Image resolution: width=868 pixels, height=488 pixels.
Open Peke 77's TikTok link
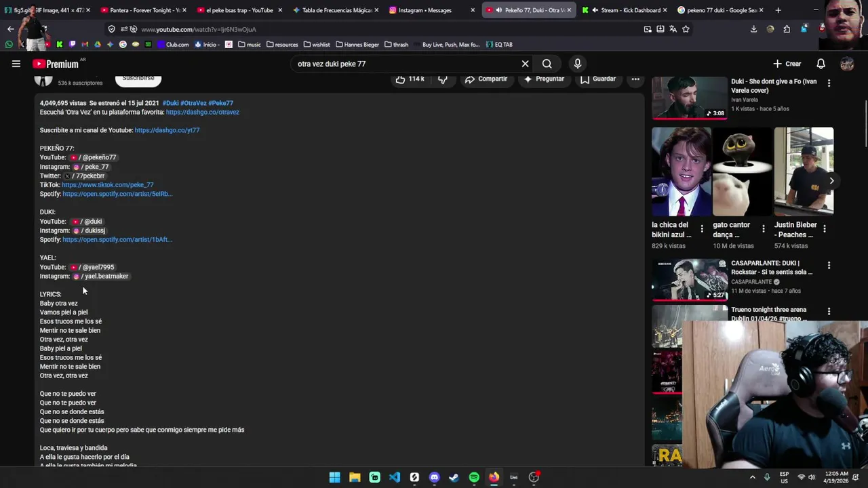point(108,185)
